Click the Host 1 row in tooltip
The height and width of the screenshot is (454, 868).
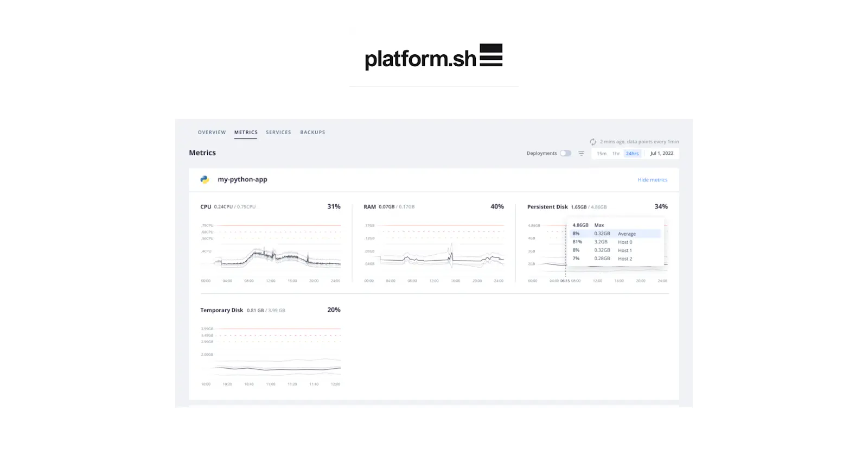(616, 250)
